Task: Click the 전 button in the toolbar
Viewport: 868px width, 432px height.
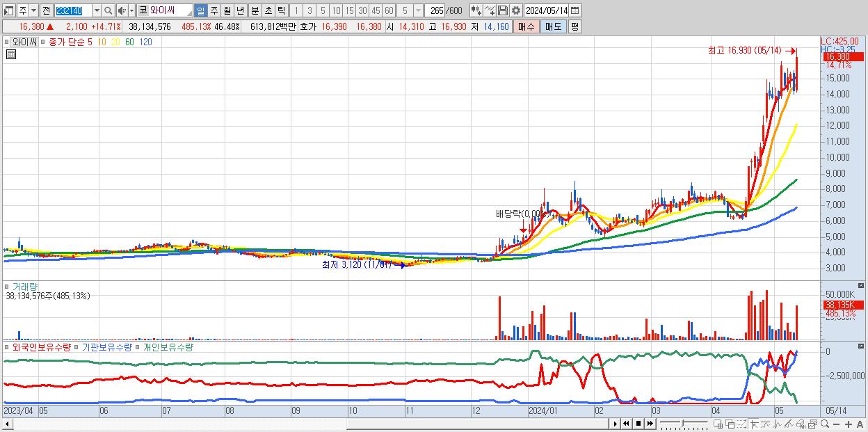Action: click(x=46, y=10)
